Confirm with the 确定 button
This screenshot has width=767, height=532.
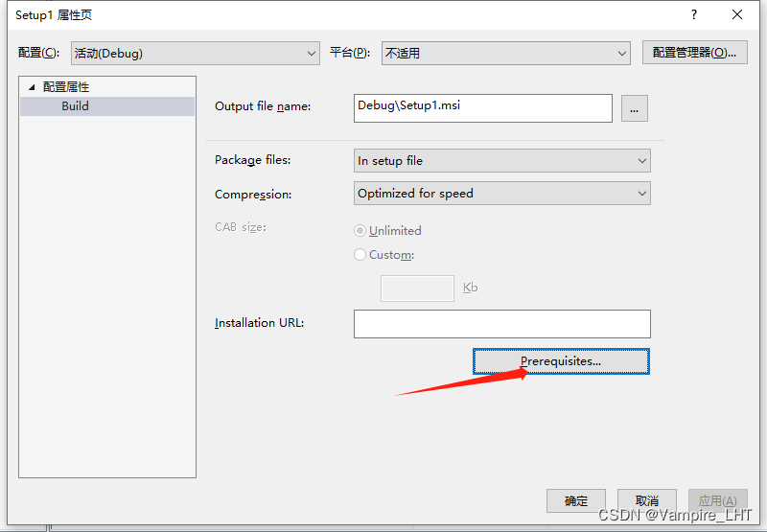(576, 500)
